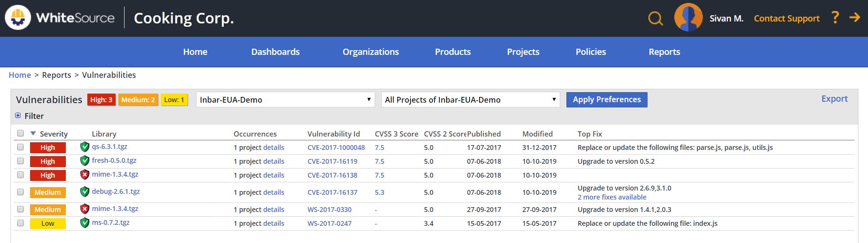This screenshot has width=868, height=243.
Task: Check the box for qs-6.3.1.tgz row
Action: click(20, 147)
